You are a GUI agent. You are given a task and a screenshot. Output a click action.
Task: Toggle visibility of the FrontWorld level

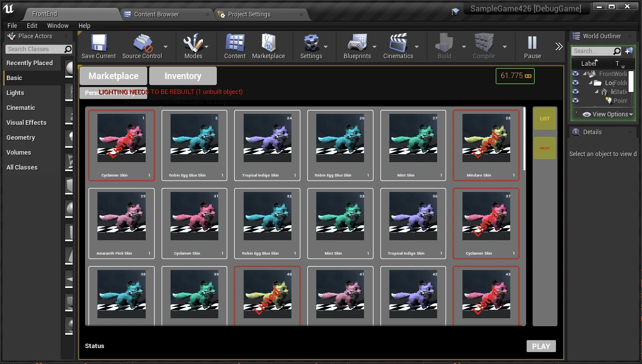575,74
